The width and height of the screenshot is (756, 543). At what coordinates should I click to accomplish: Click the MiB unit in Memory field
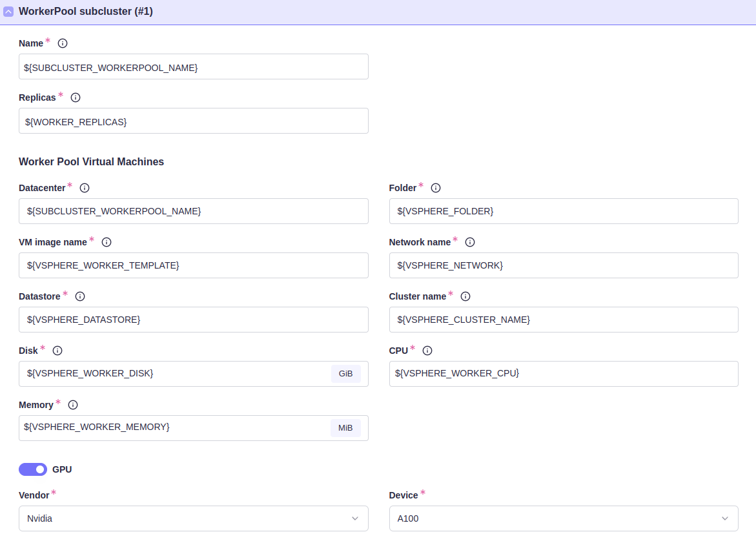(345, 428)
